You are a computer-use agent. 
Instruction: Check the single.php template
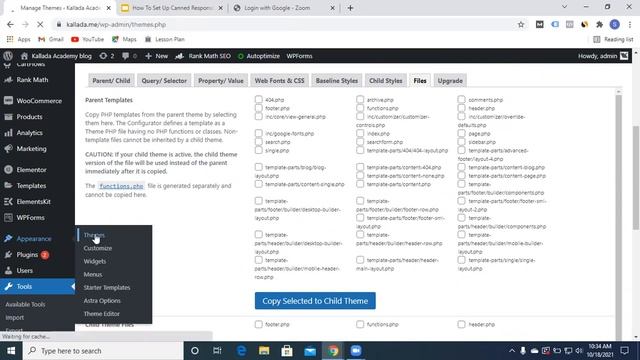[259, 150]
